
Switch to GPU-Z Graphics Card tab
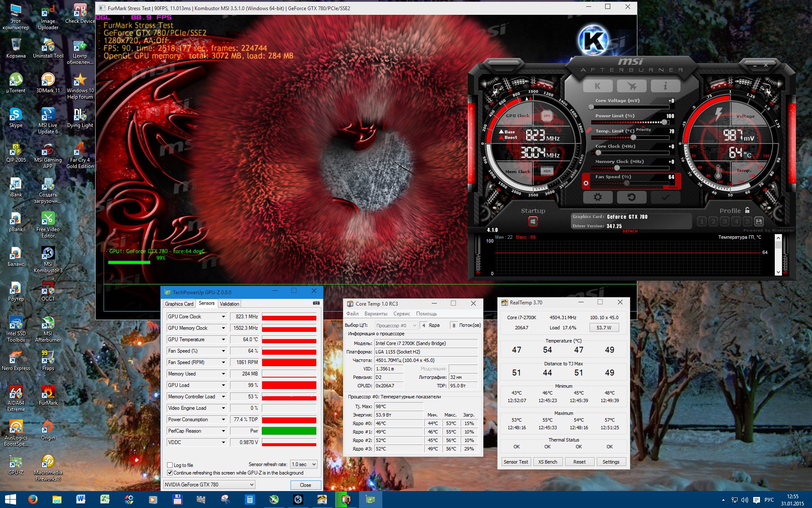pyautogui.click(x=179, y=304)
